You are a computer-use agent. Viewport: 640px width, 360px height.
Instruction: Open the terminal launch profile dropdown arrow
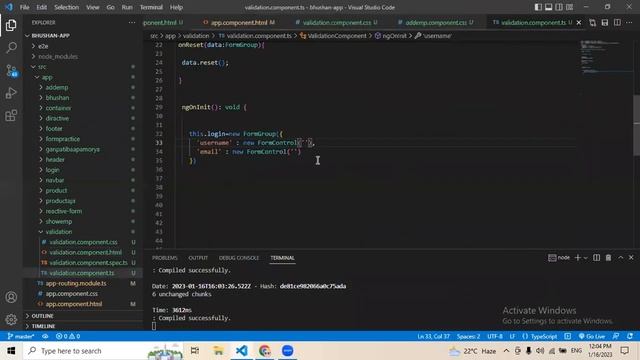pos(585,258)
